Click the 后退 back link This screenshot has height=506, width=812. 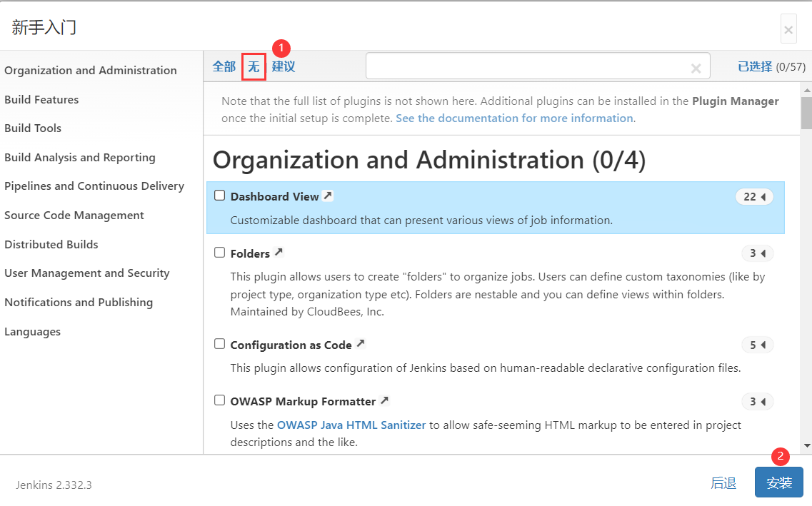723,483
